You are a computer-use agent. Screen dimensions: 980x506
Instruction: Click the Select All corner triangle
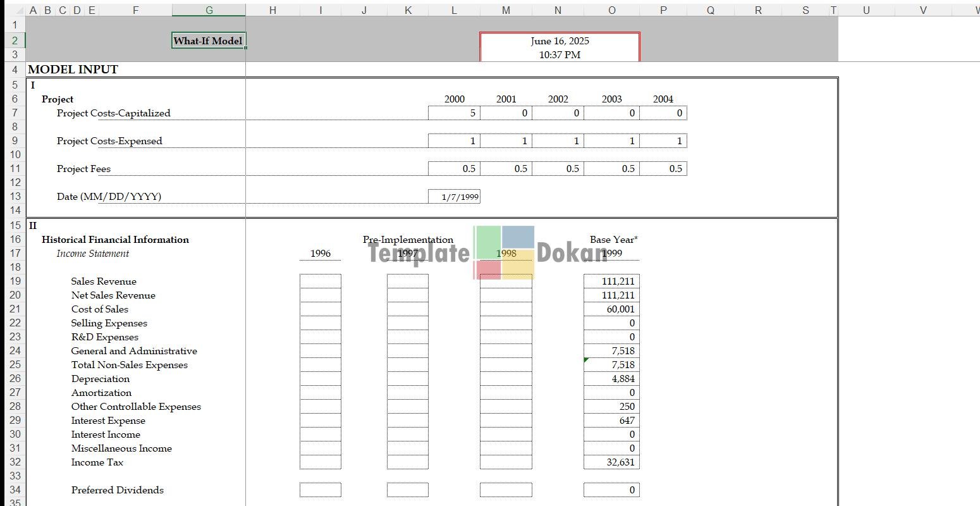tap(19, 10)
